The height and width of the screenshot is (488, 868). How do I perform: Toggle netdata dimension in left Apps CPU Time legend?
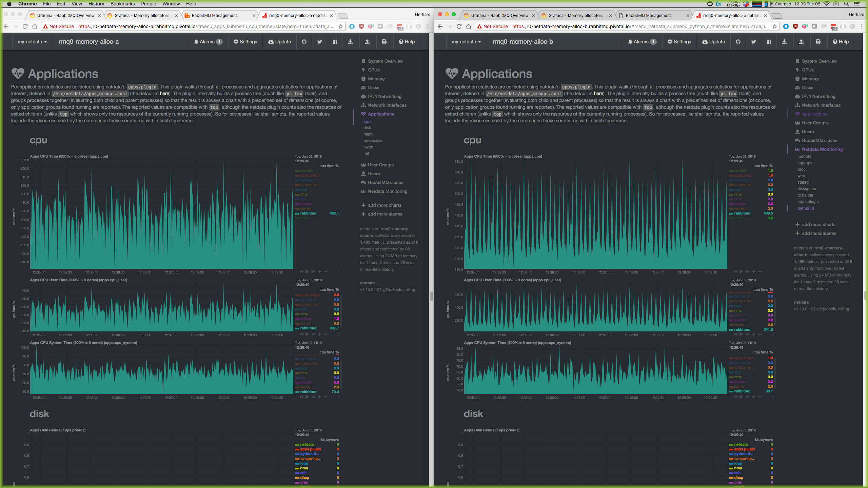307,170
